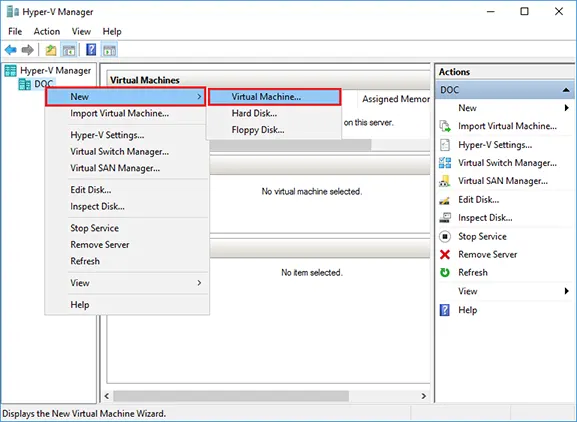The height and width of the screenshot is (422, 577).
Task: Click Hyper-V Settings... link in Actions pane
Action: [x=495, y=145]
